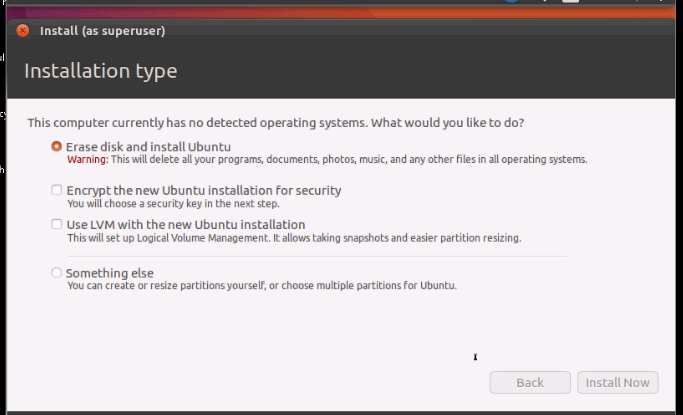Click the 'Install (as superuser)' title bar text
Image resolution: width=683 pixels, height=415 pixels.
click(x=103, y=31)
